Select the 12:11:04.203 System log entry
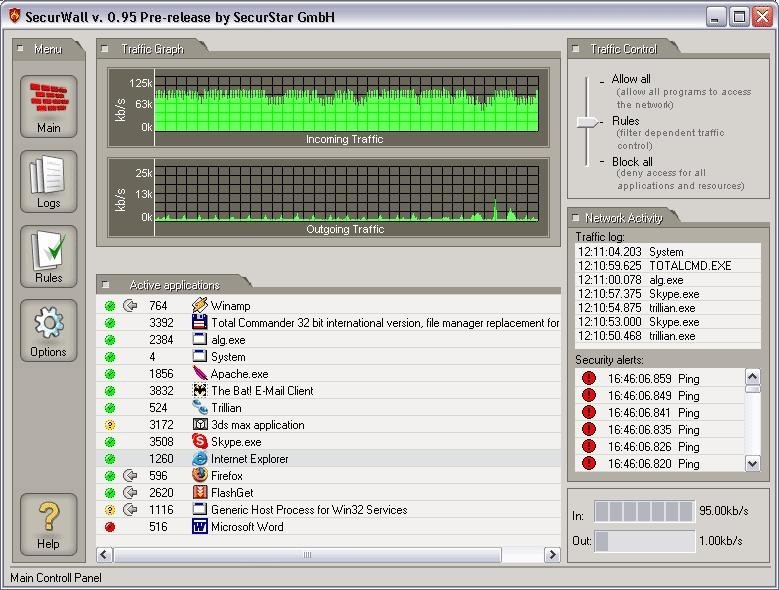 click(668, 252)
